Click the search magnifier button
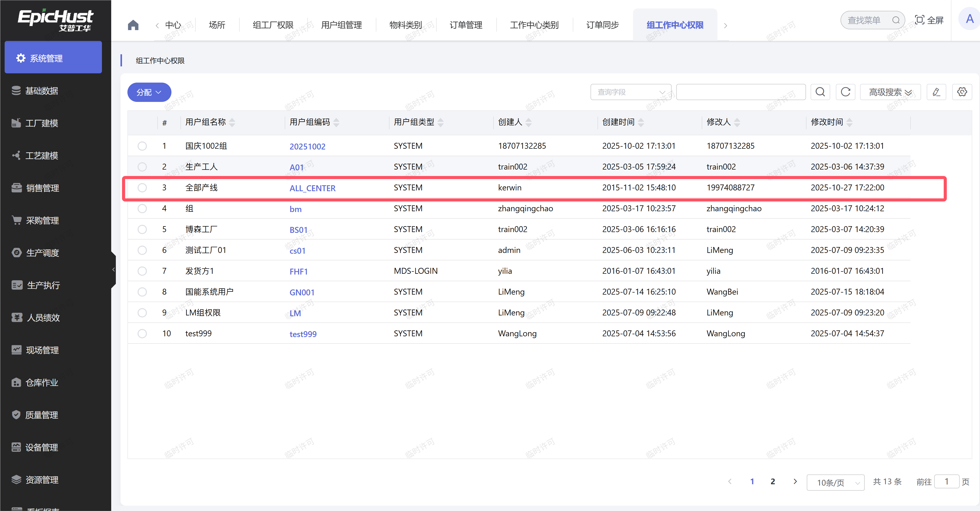This screenshot has height=511, width=980. [x=820, y=92]
